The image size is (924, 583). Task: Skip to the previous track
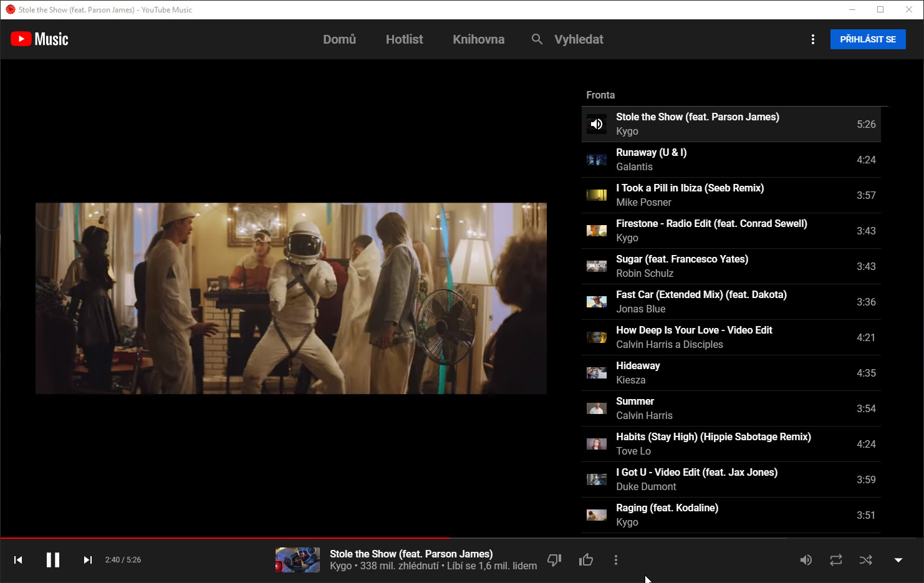point(18,560)
